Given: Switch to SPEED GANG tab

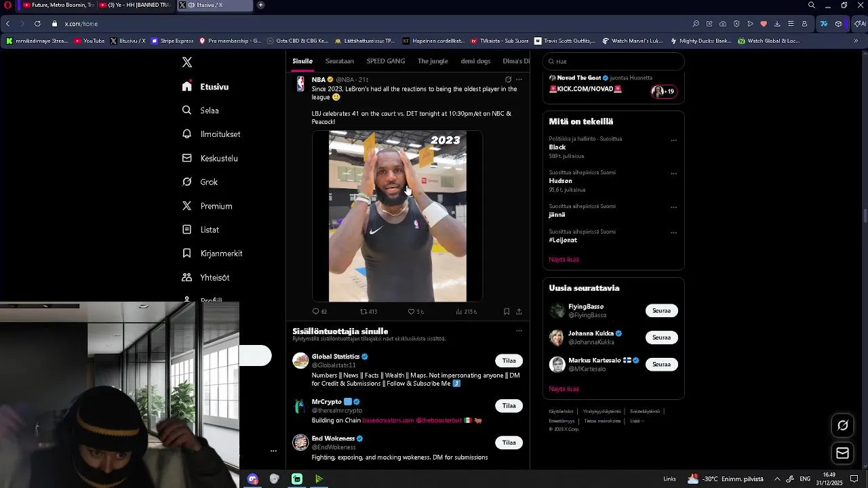Looking at the screenshot, I should pos(386,61).
